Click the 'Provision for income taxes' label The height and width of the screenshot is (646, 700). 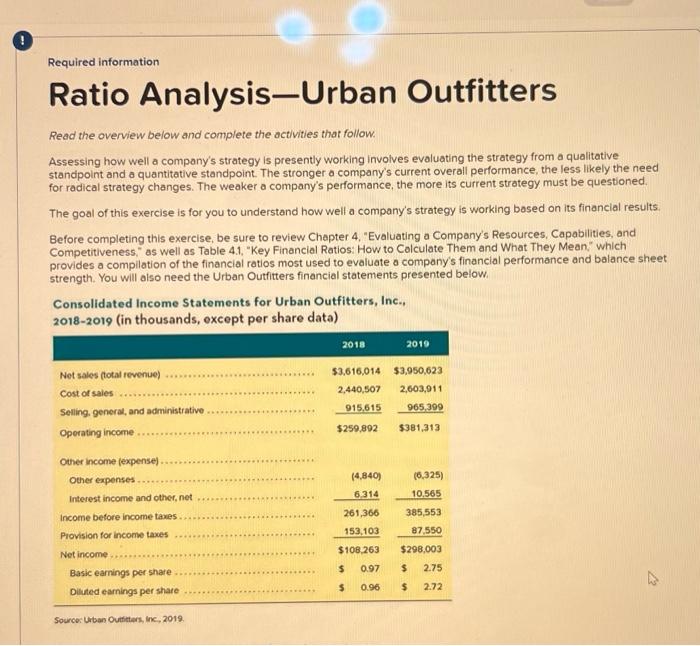click(x=114, y=535)
